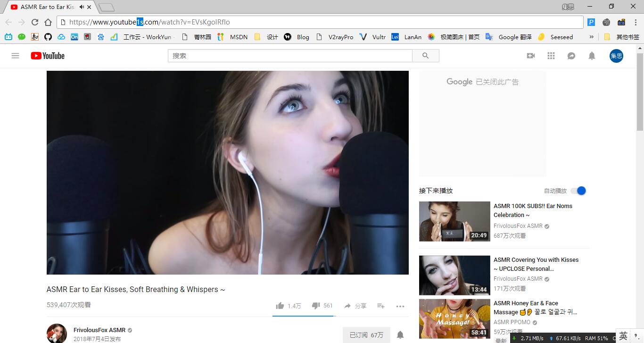Open a new browser tab
Screen dimensions: 644x343
point(107,7)
